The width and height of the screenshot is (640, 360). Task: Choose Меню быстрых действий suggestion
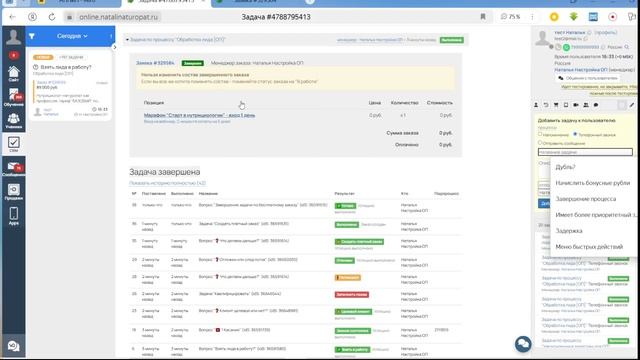[589, 247]
